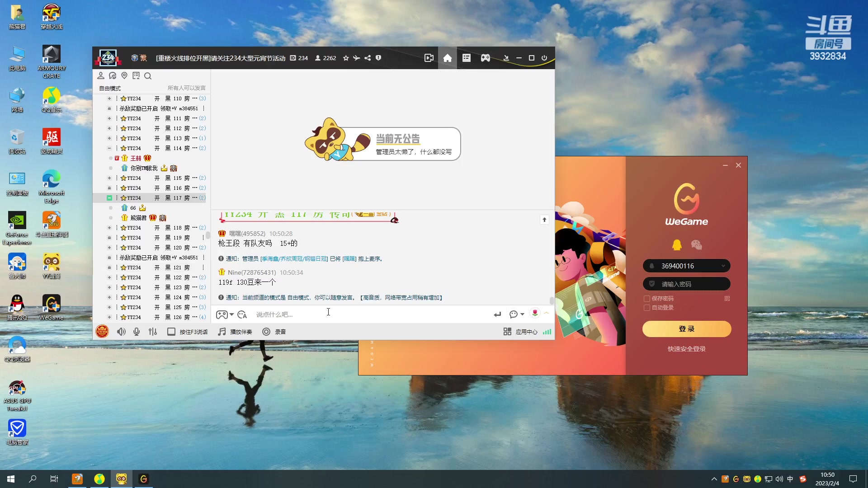868x488 pixels.
Task: Open Windows taskbar search
Action: (33, 479)
